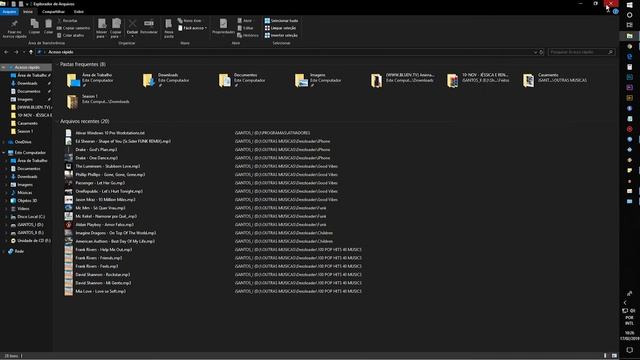Click the Propriedades icon
The width and height of the screenshot is (640, 360).
pos(223,24)
